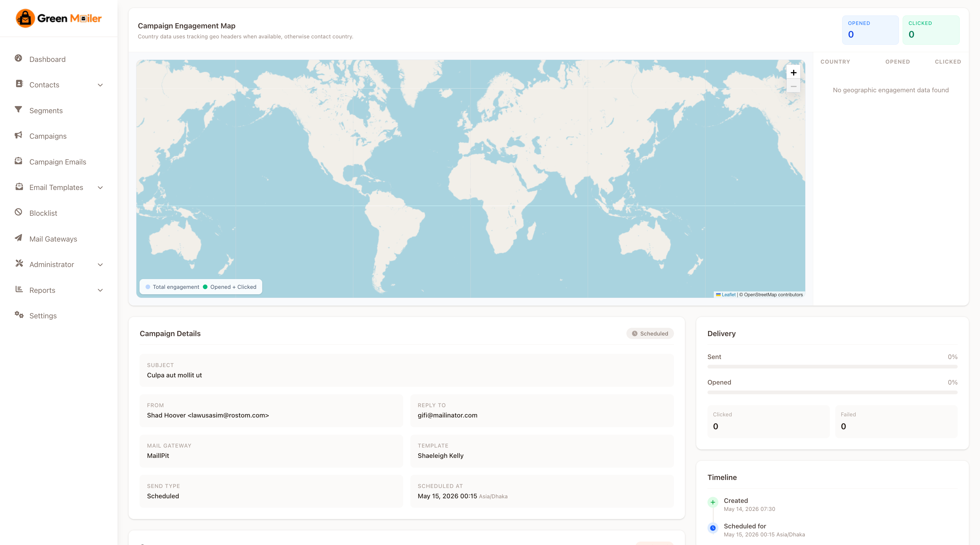Open the Leaflet attribution link
The image size is (980, 545).
(728, 294)
